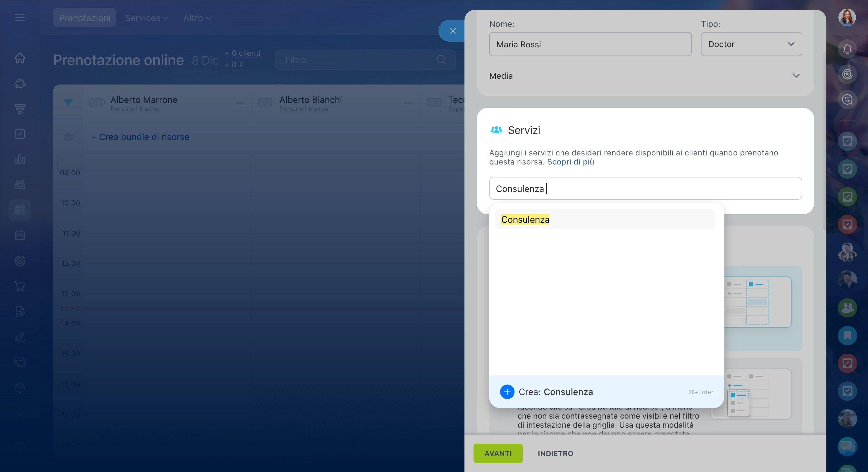Click the blue plus icon next to Crea
Image resolution: width=868 pixels, height=472 pixels.
click(507, 392)
